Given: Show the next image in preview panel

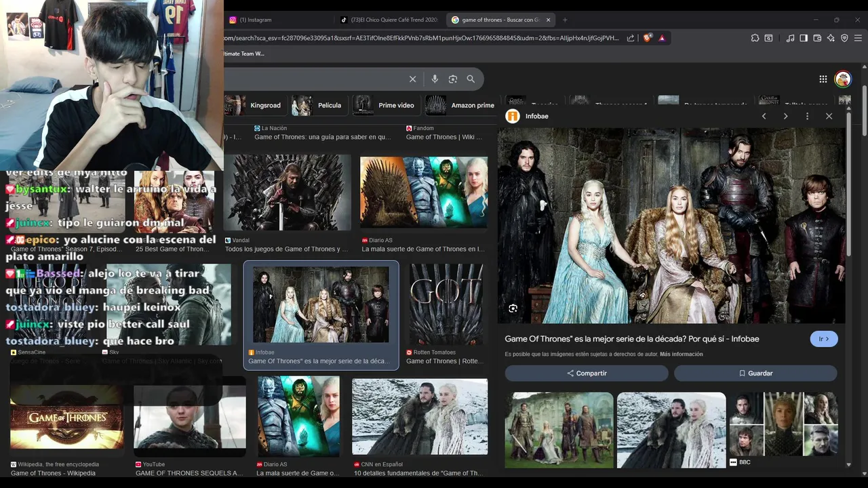Looking at the screenshot, I should click(x=785, y=117).
